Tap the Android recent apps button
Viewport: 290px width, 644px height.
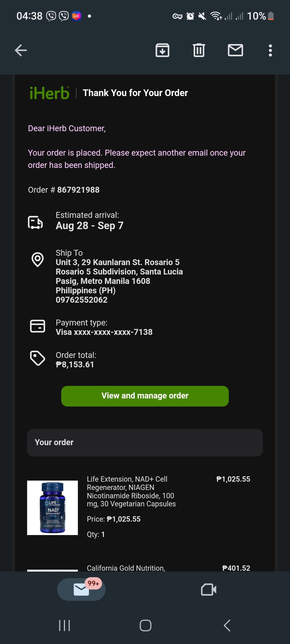tap(64, 625)
